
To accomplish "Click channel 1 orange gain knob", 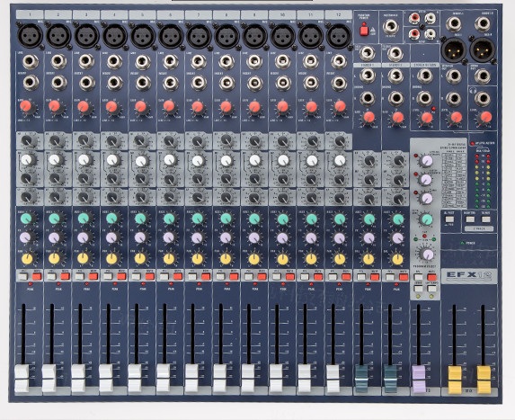I will (x=26, y=106).
